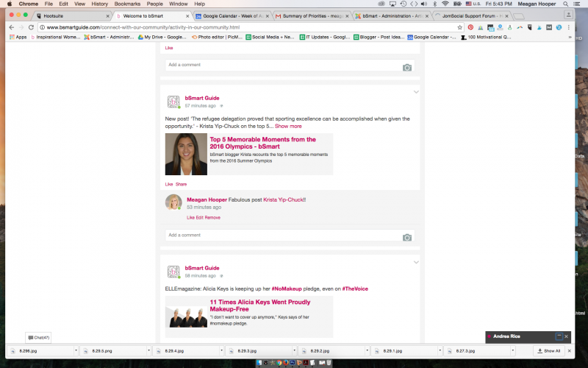Click Show All downloads button
Viewport: 588px width, 368px height.
pos(548,351)
